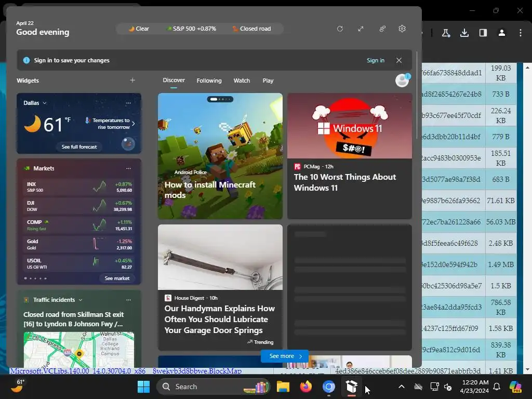Select carousel indicator dots on Minecraft card
Image resolution: width=532 pixels, height=399 pixels.
coord(220,99)
